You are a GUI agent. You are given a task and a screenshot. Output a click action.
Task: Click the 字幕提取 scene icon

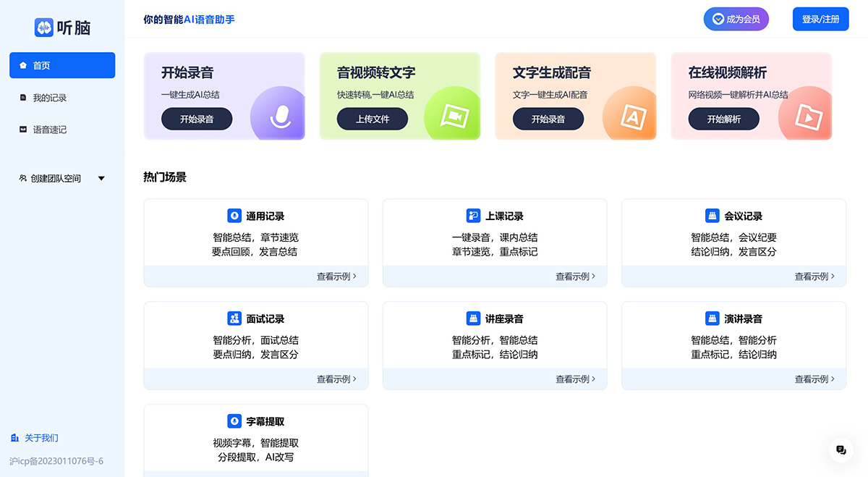point(234,421)
